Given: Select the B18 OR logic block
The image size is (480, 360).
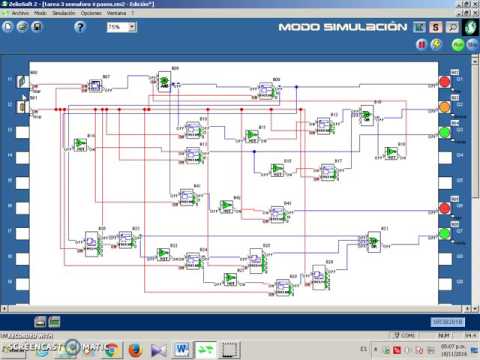Looking at the screenshot, I should tap(367, 115).
